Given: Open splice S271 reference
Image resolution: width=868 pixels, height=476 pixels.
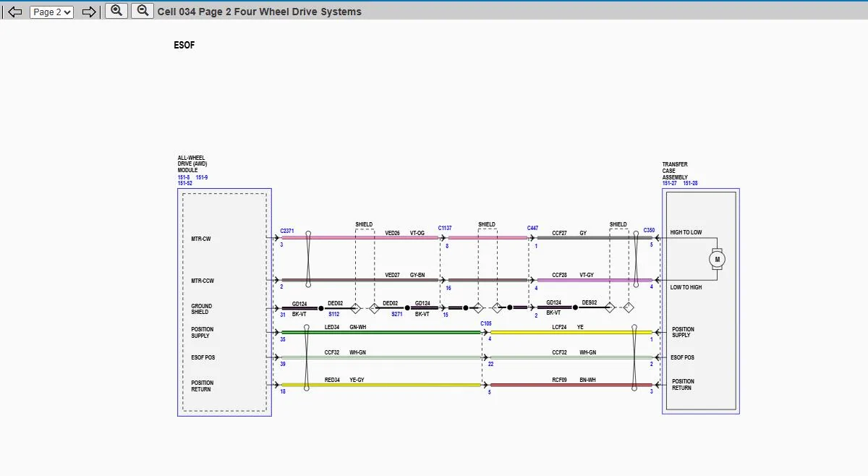Looking at the screenshot, I should (397, 314).
